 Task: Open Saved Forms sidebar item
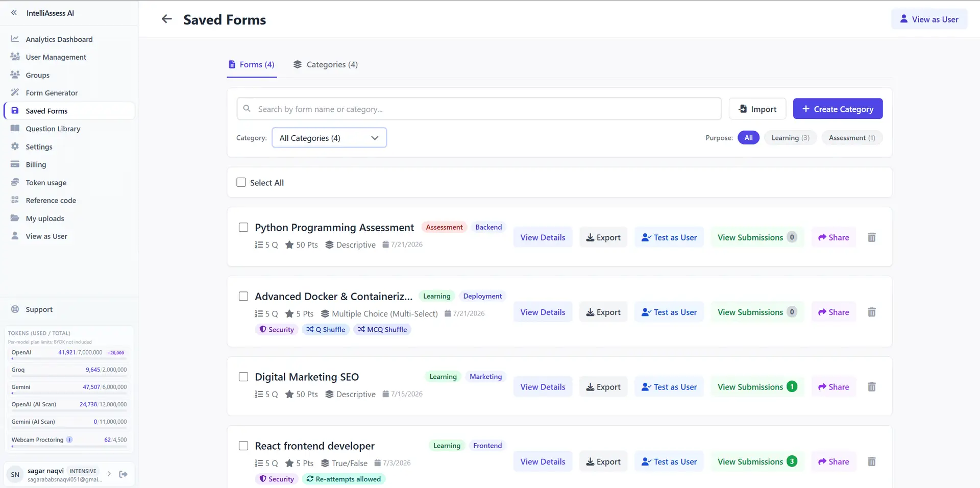pyautogui.click(x=69, y=111)
